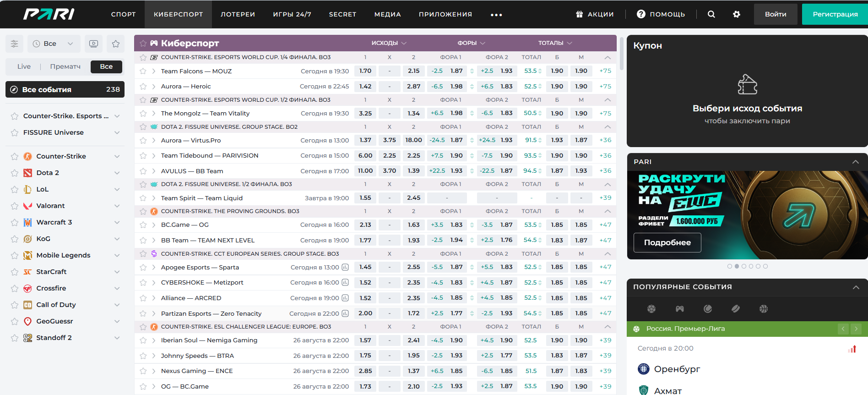The image size is (868, 395).
Task: Star FISSURE Universe in sidebar
Action: pos(15,132)
